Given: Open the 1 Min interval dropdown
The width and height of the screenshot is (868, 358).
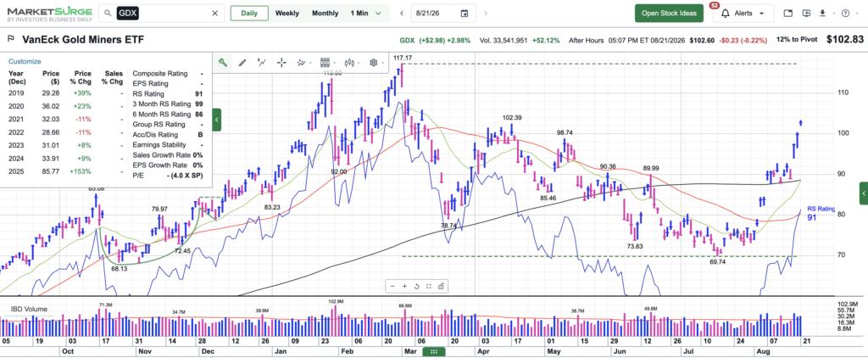Looking at the screenshot, I should 366,14.
